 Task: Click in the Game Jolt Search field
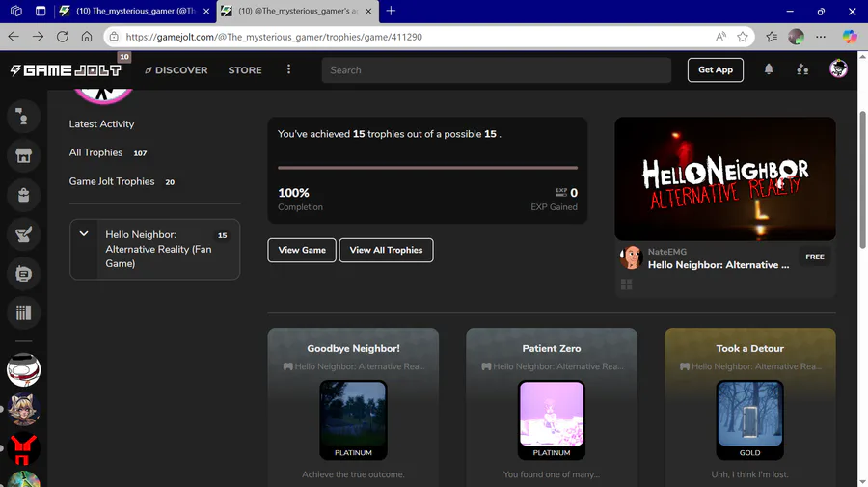point(496,70)
